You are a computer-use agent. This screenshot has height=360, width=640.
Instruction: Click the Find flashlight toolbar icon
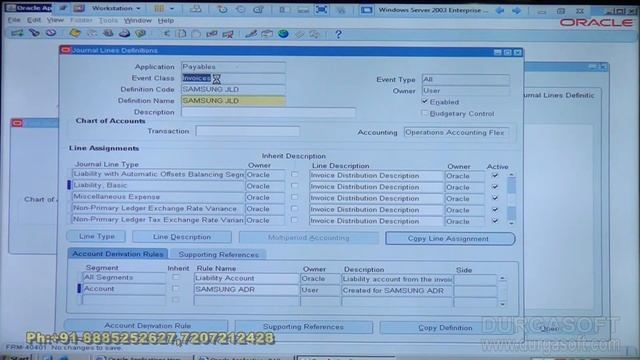(34, 33)
